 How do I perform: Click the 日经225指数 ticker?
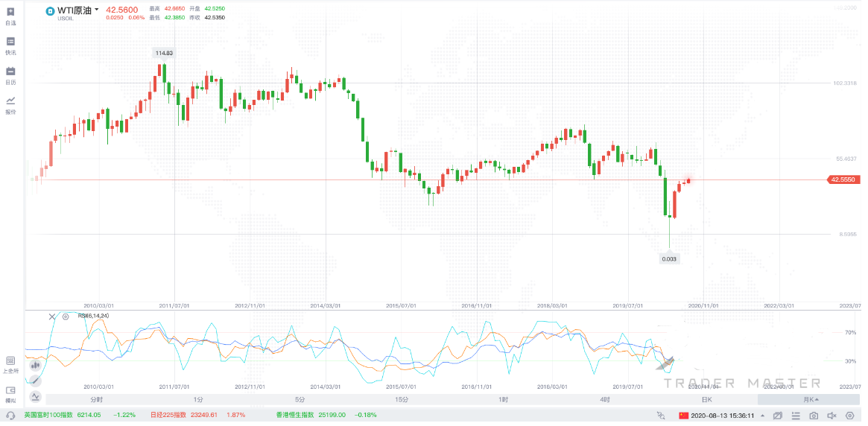pyautogui.click(x=168, y=415)
